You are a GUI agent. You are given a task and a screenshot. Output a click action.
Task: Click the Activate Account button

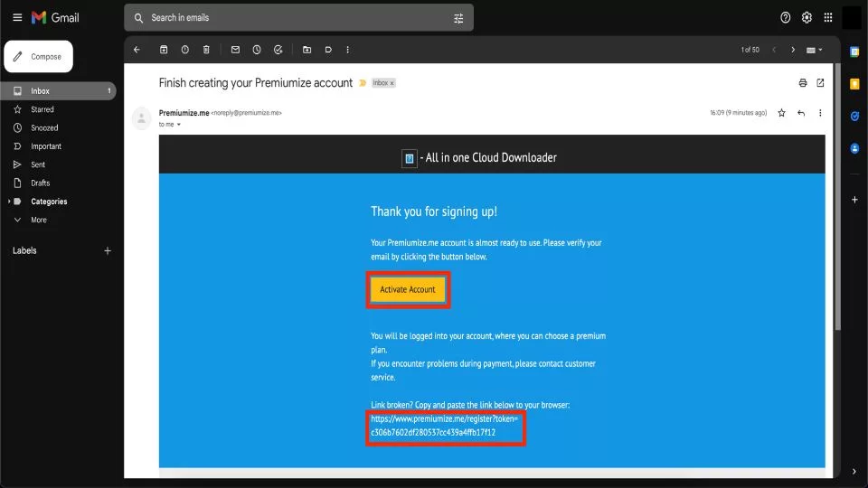(408, 289)
